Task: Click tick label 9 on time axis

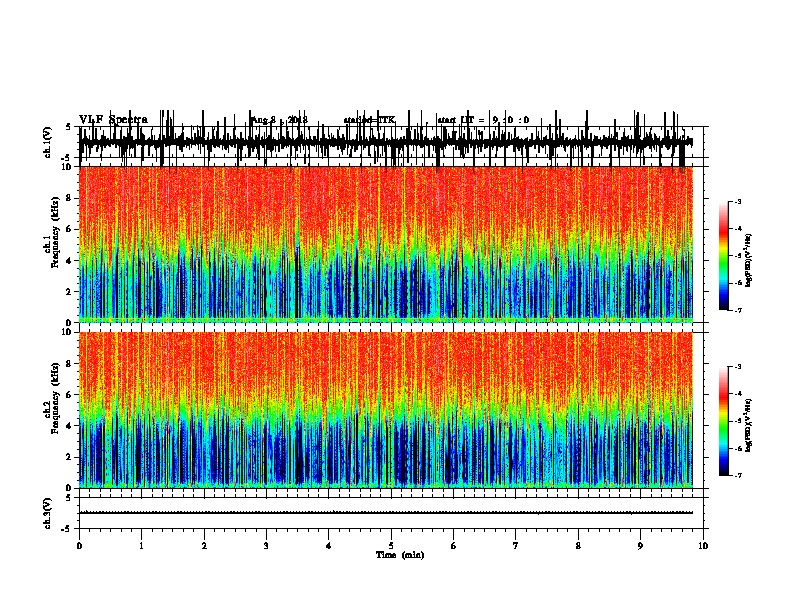Action: pos(640,546)
